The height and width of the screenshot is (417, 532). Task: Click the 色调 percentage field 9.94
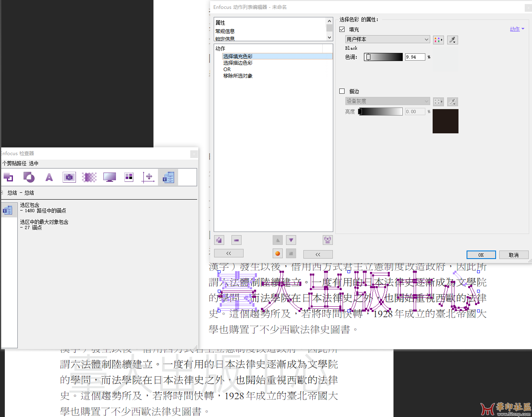[x=415, y=57]
